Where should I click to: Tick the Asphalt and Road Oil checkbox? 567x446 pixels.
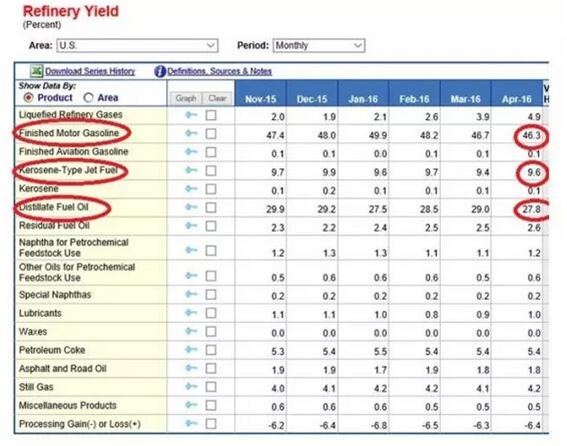[211, 368]
